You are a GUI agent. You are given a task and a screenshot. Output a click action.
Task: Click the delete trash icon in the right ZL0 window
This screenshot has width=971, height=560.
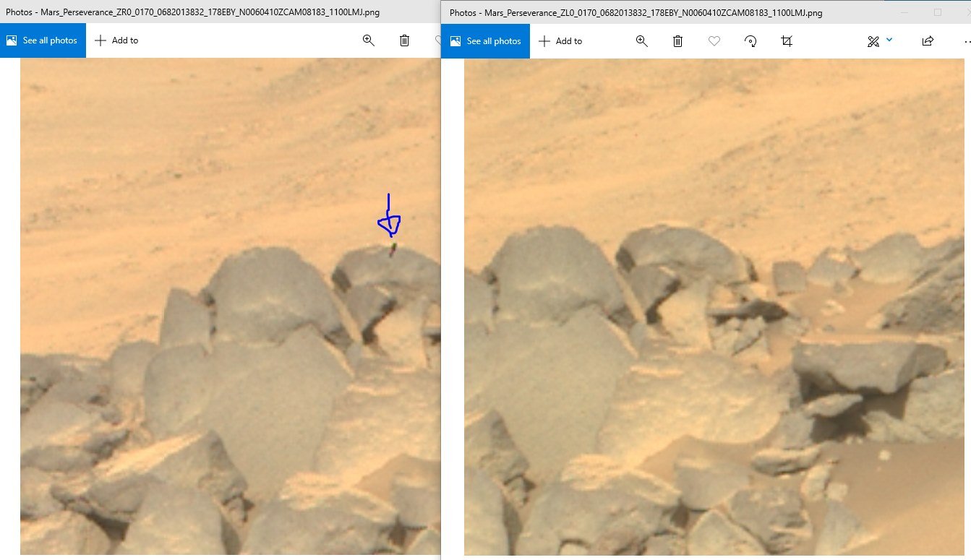click(x=677, y=41)
